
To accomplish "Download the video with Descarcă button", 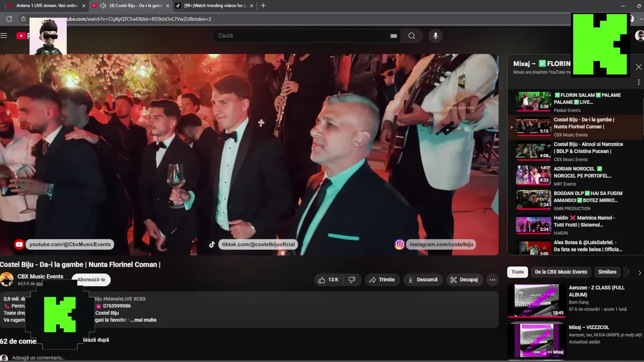I will click(x=423, y=280).
